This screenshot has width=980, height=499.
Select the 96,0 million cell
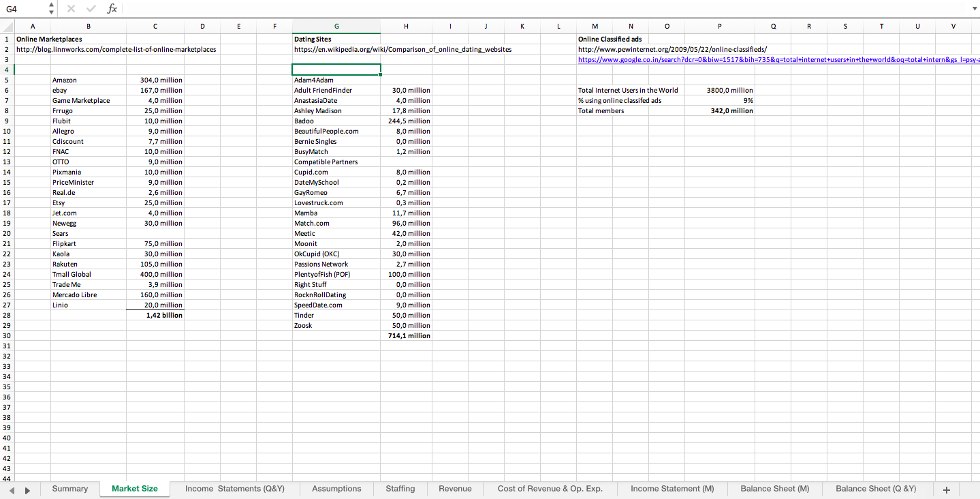coord(406,223)
